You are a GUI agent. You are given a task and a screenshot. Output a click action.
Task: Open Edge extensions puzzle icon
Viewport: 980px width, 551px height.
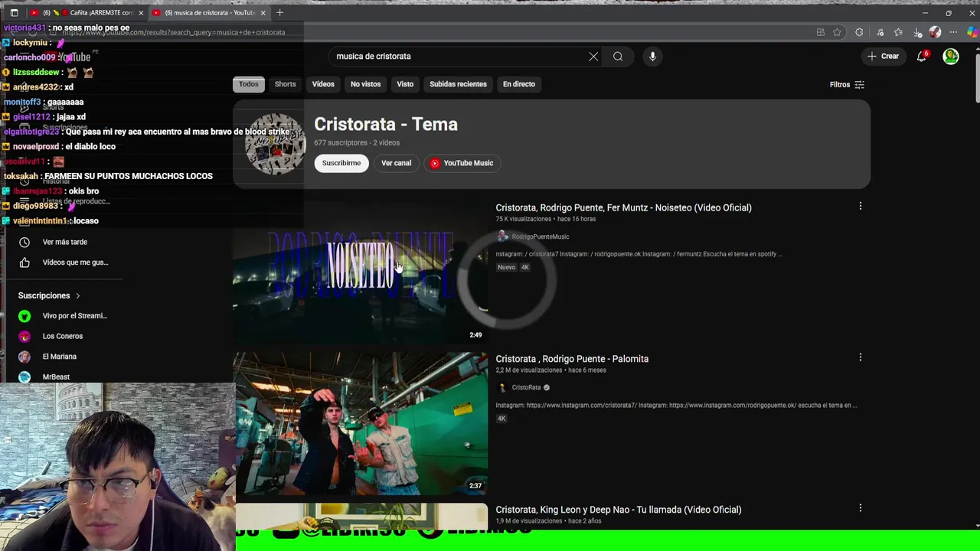[x=859, y=32]
